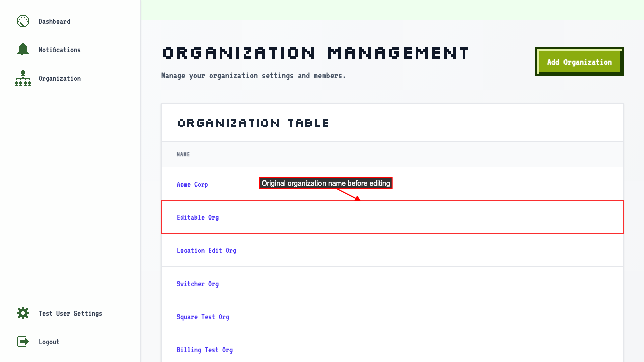Viewport: 644px width, 362px height.
Task: Open Billing Test Org link
Action: 205,350
